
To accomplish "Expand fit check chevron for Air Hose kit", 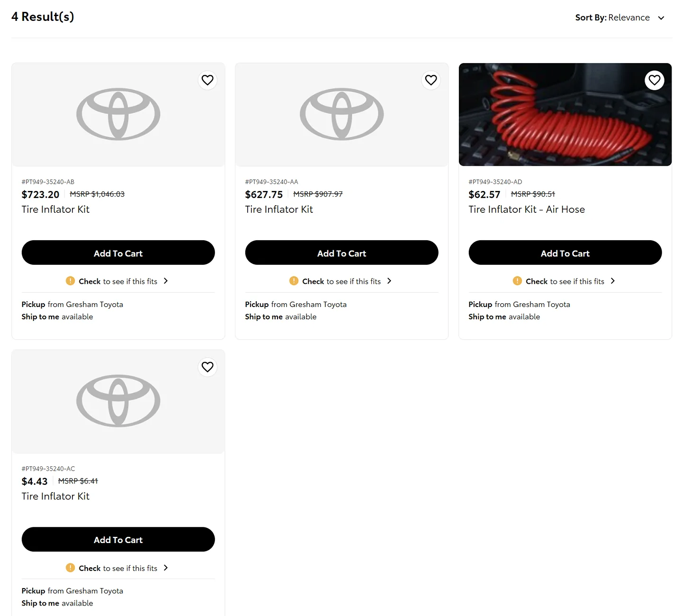I will 613,281.
